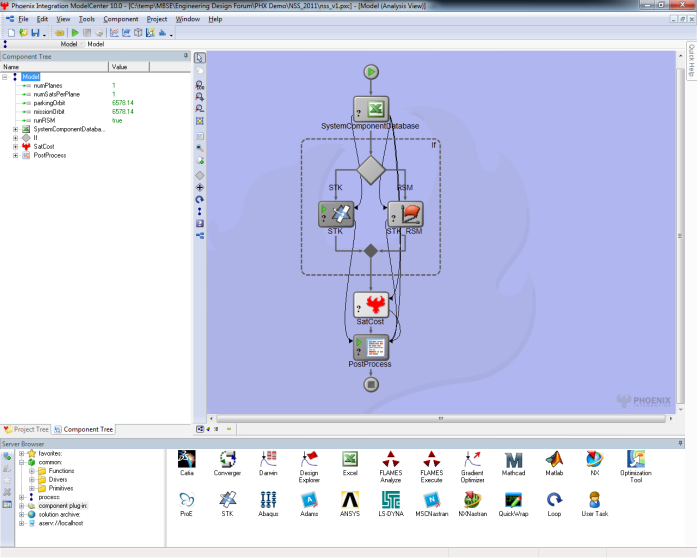The width and height of the screenshot is (697, 558).
Task: Select the aserv://localhost server entry
Action: [x=61, y=523]
